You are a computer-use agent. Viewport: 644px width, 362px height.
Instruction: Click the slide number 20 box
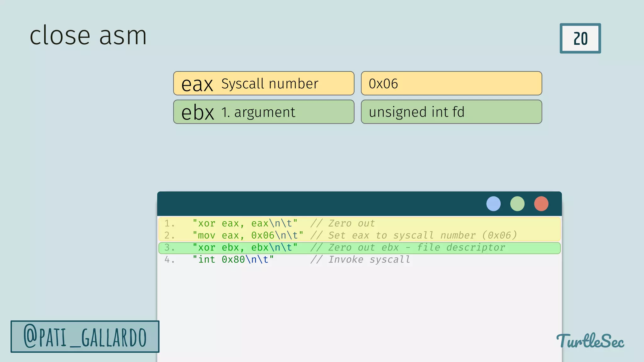pos(580,38)
